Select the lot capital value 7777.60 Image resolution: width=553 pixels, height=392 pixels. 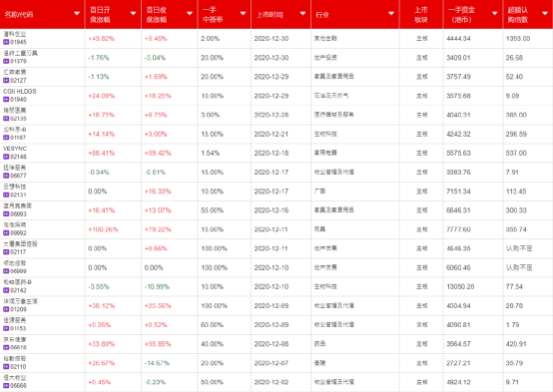458,229
